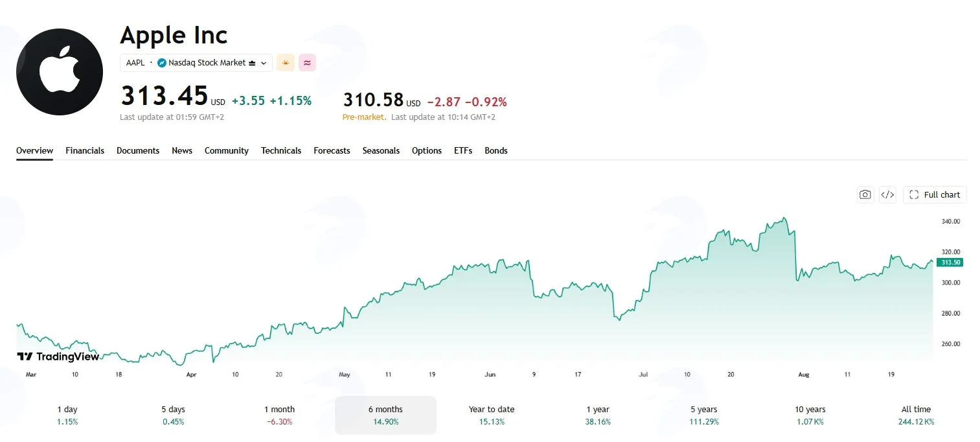The height and width of the screenshot is (442, 980).
Task: Open the Technicals tab
Action: (x=281, y=150)
